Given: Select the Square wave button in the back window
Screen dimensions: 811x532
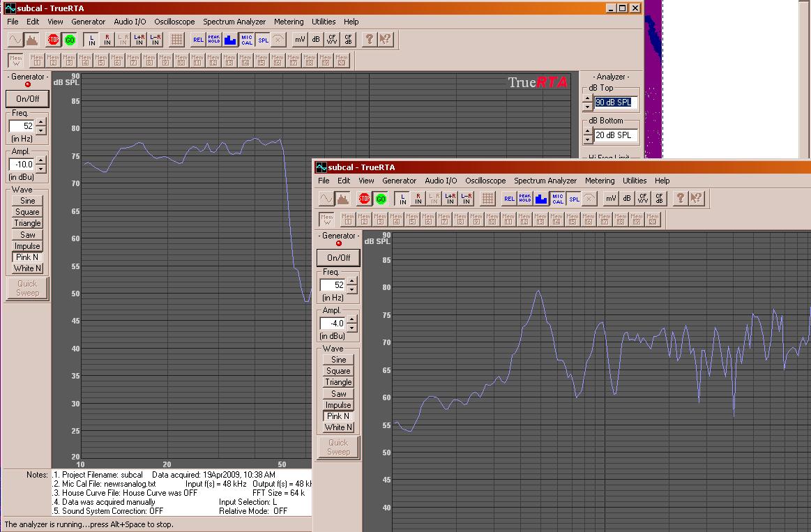Looking at the screenshot, I should [x=28, y=212].
